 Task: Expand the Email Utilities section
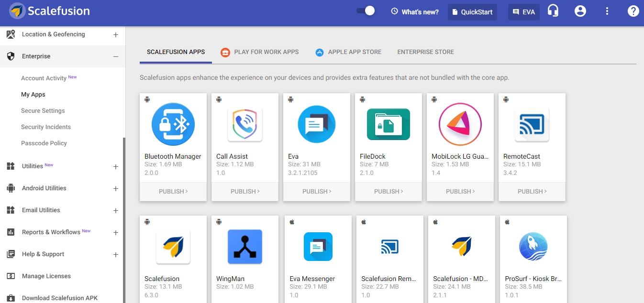tap(115, 211)
